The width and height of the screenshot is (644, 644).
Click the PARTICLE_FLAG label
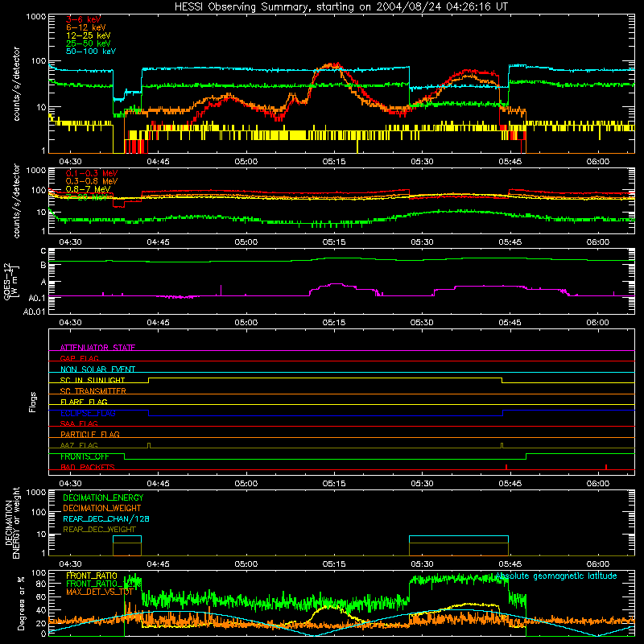pyautogui.click(x=90, y=434)
